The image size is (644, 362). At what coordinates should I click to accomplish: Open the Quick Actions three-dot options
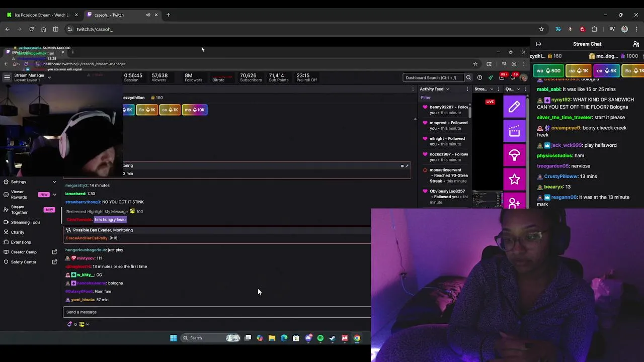pyautogui.click(x=524, y=89)
